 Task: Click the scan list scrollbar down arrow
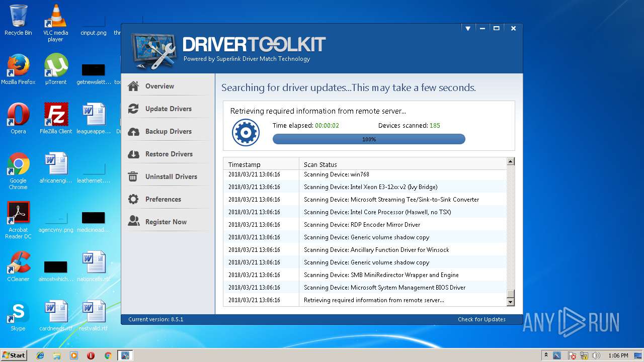coord(511,302)
